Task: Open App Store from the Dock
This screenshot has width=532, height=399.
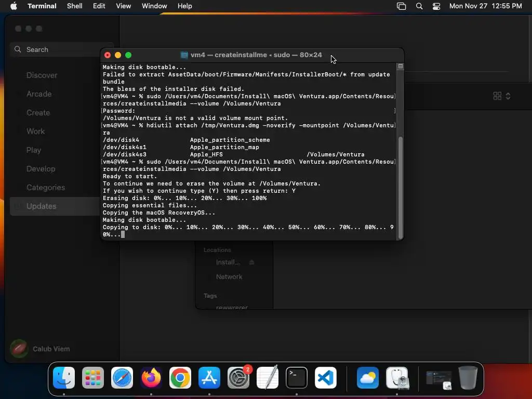Action: (209, 378)
